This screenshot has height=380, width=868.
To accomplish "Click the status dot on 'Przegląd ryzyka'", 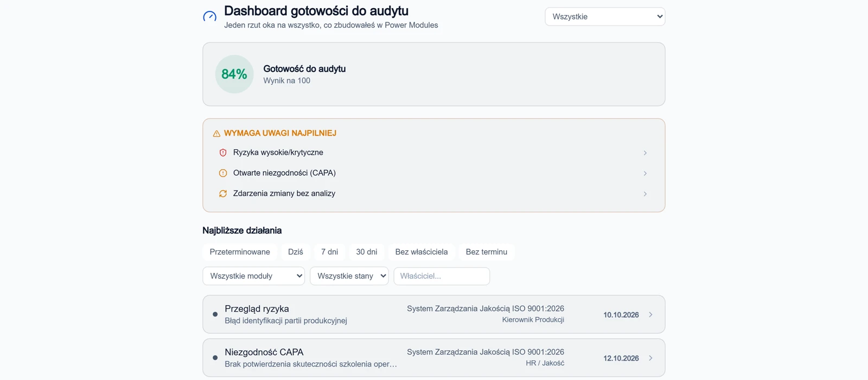I will tap(215, 314).
